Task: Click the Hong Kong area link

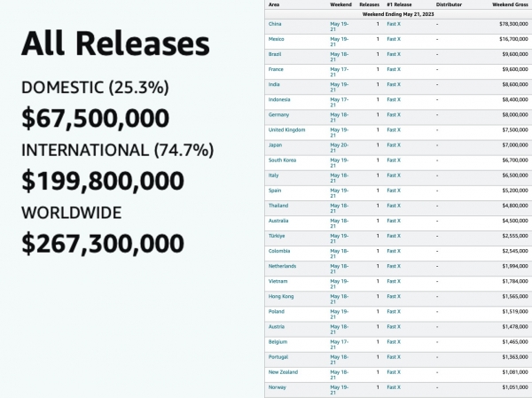Action: [281, 296]
